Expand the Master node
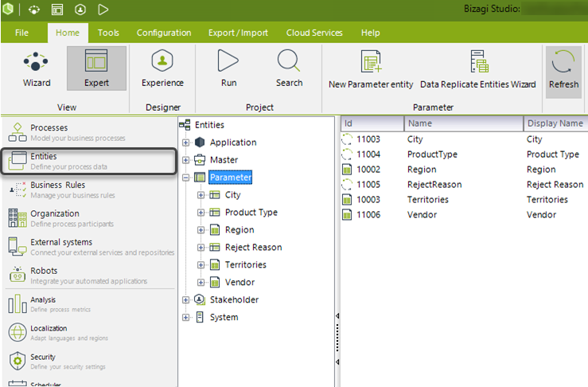The height and width of the screenshot is (387, 588). point(185,160)
